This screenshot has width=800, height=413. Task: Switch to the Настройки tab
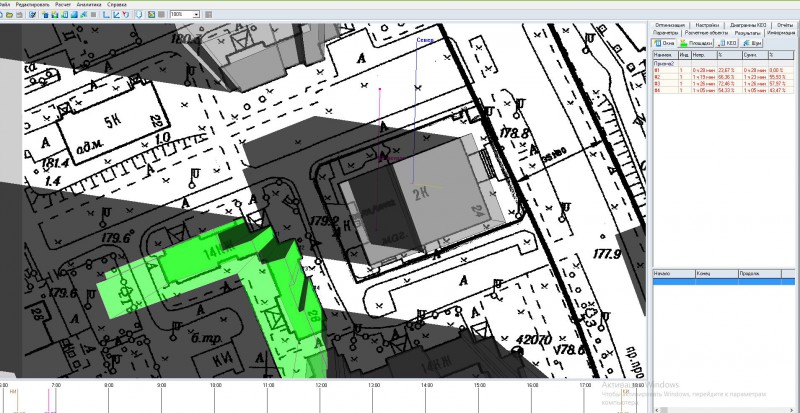pyautogui.click(x=707, y=25)
